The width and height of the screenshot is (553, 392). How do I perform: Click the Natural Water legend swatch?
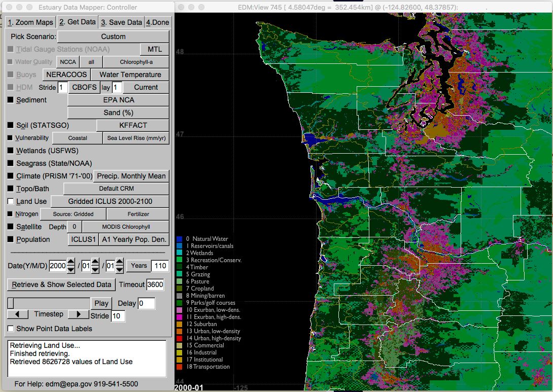(x=179, y=239)
